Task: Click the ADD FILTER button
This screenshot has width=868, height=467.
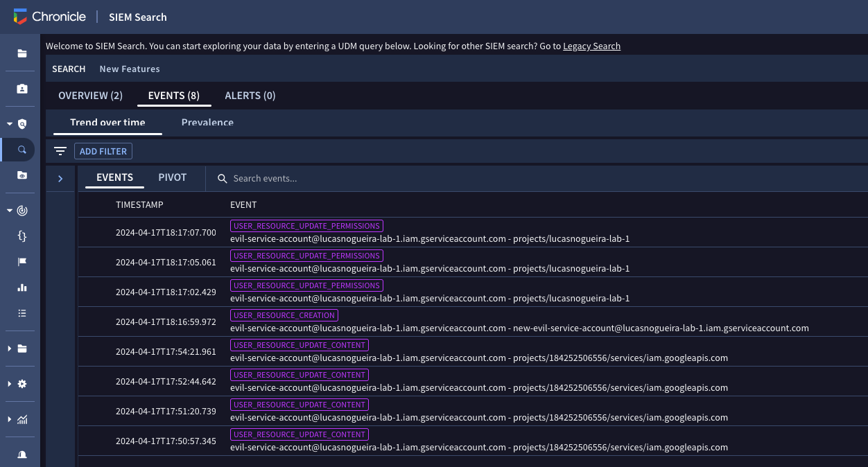Action: 103,150
